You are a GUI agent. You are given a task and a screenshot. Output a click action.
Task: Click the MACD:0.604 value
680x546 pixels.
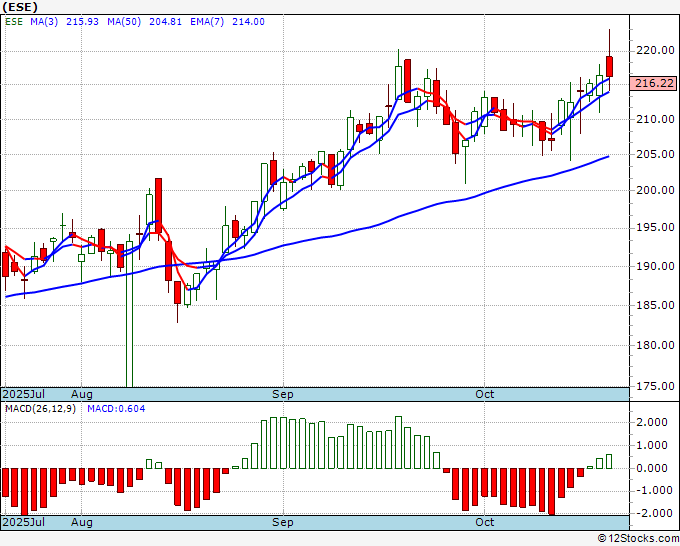pos(116,409)
